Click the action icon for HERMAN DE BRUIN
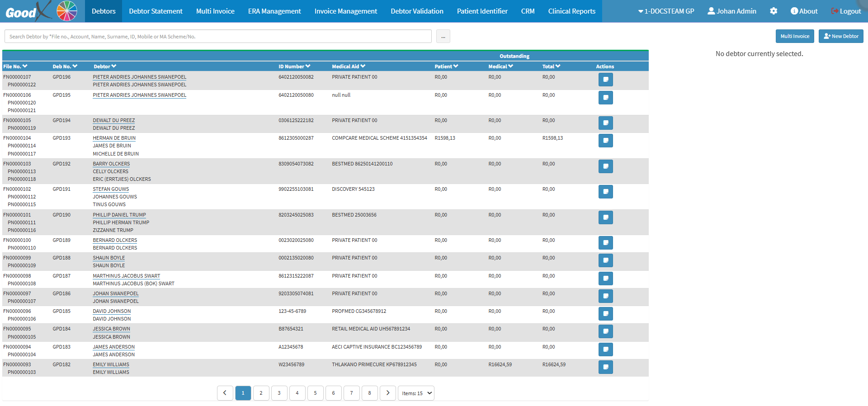This screenshot has height=406, width=868. 605,141
